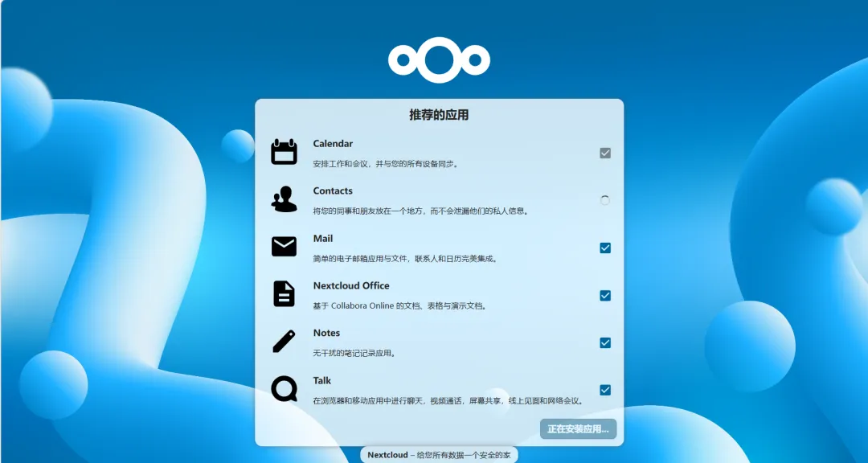Viewport: 868px width, 463px height.
Task: Uncheck the Talk checkbox
Action: [x=605, y=390]
